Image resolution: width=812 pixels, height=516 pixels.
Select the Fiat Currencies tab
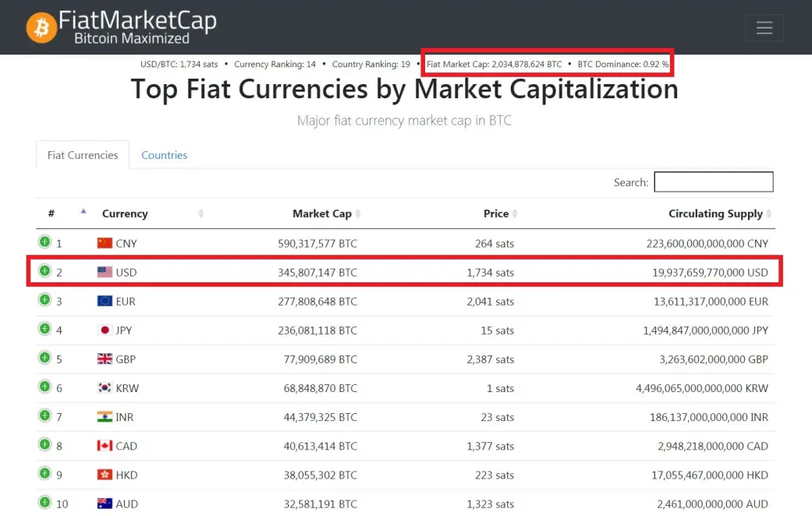(83, 155)
